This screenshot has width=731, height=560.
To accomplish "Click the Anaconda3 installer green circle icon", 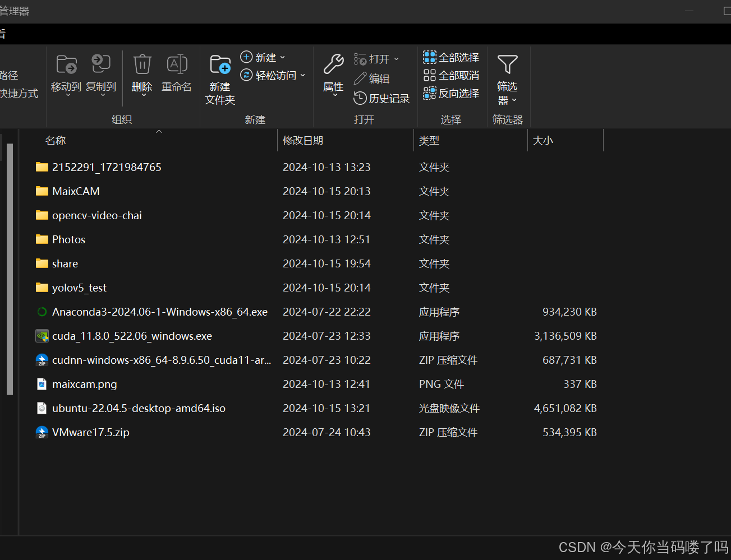I will (x=42, y=312).
